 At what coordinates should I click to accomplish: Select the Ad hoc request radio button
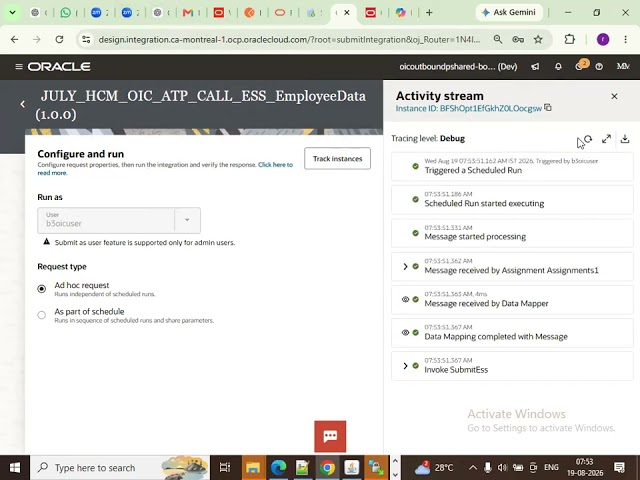[x=42, y=289]
